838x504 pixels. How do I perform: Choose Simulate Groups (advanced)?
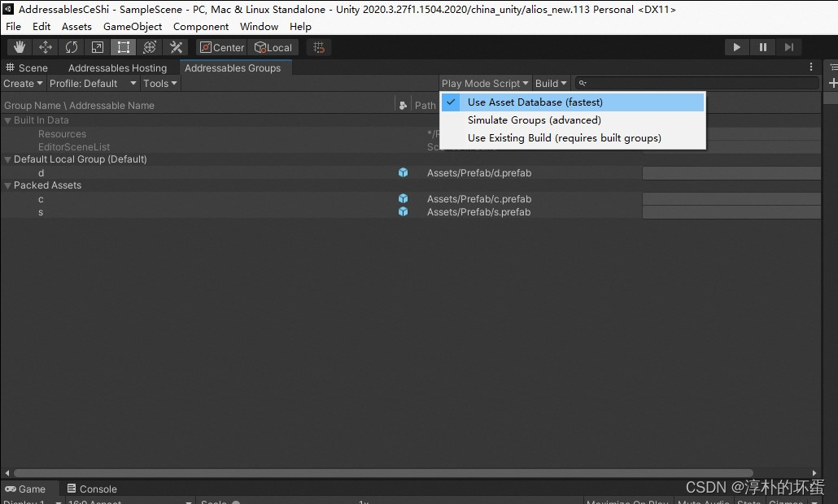[573, 120]
